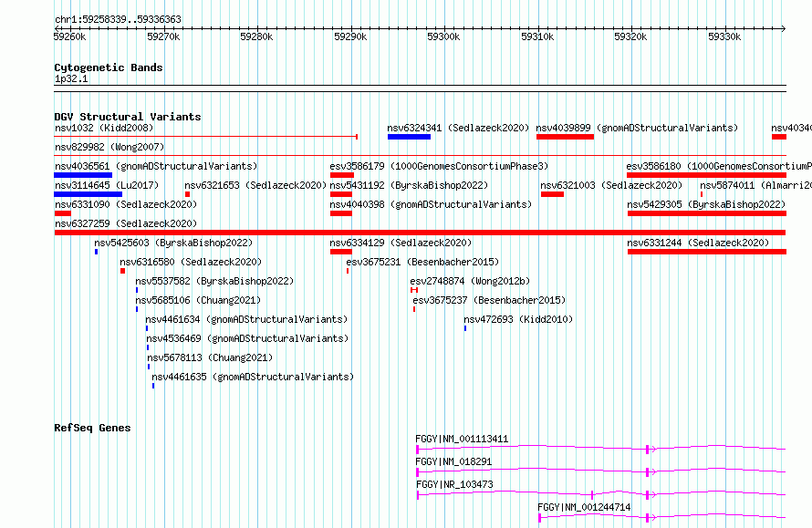Select the 59310k ruler position label
This screenshot has height=528, width=812.
[537, 36]
